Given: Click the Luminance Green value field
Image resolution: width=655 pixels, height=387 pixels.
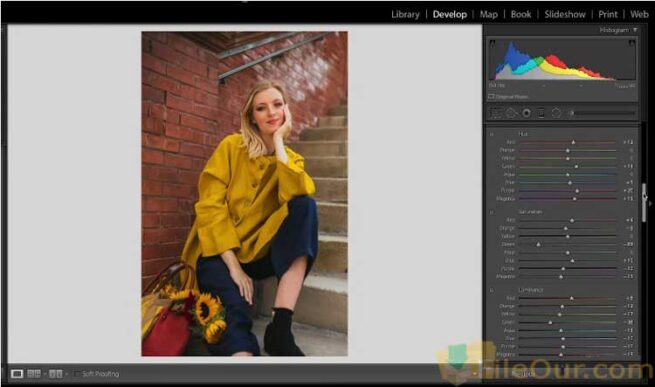Looking at the screenshot, I should (x=628, y=323).
